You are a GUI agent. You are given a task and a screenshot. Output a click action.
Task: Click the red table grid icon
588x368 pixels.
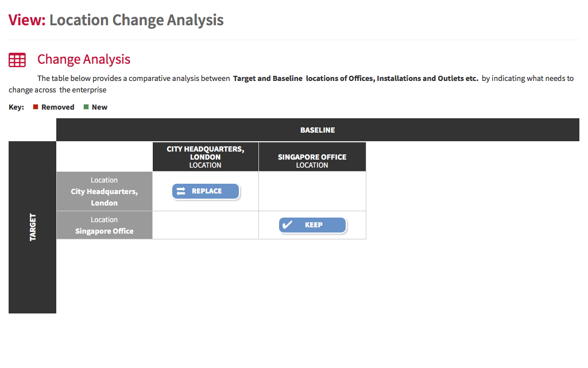point(17,60)
